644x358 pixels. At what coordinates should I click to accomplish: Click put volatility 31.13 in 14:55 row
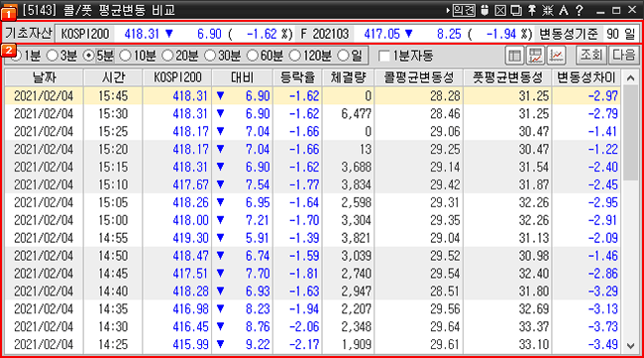point(533,238)
